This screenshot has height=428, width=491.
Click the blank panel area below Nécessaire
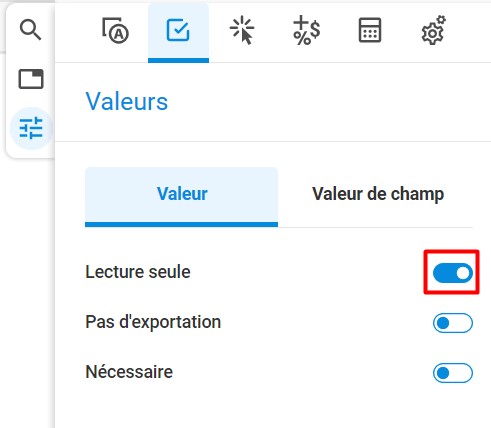(x=273, y=408)
